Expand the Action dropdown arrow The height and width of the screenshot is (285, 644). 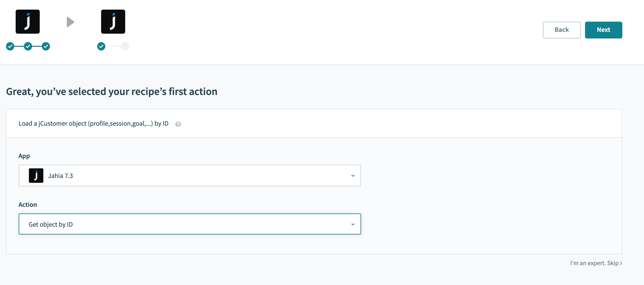click(x=353, y=225)
